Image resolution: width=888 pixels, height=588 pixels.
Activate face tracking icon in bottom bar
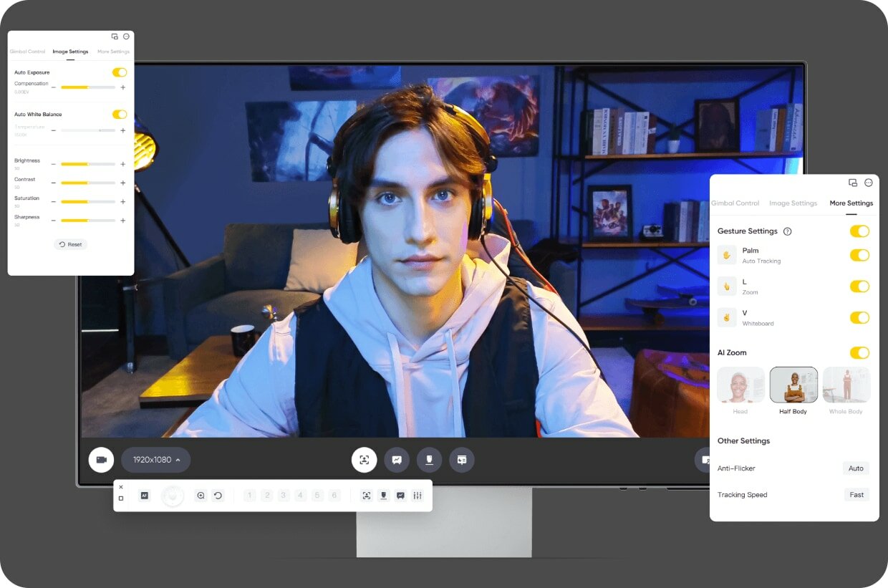365,460
